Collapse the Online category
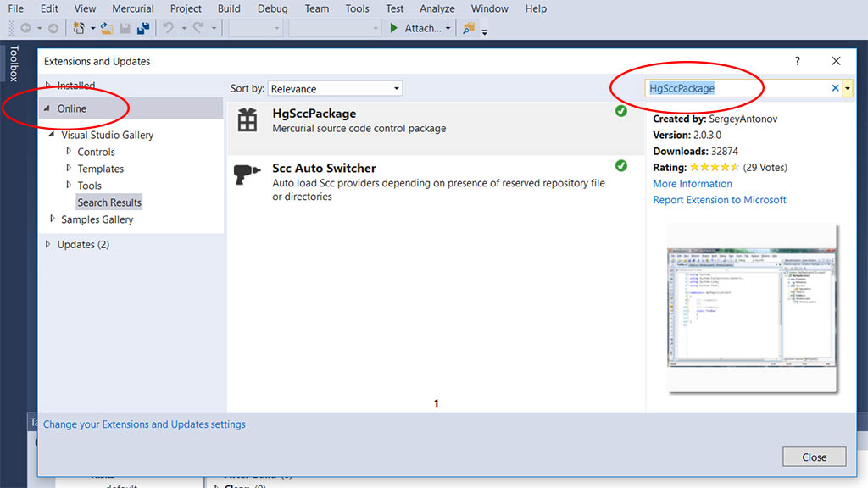The image size is (868, 488). coord(47,108)
